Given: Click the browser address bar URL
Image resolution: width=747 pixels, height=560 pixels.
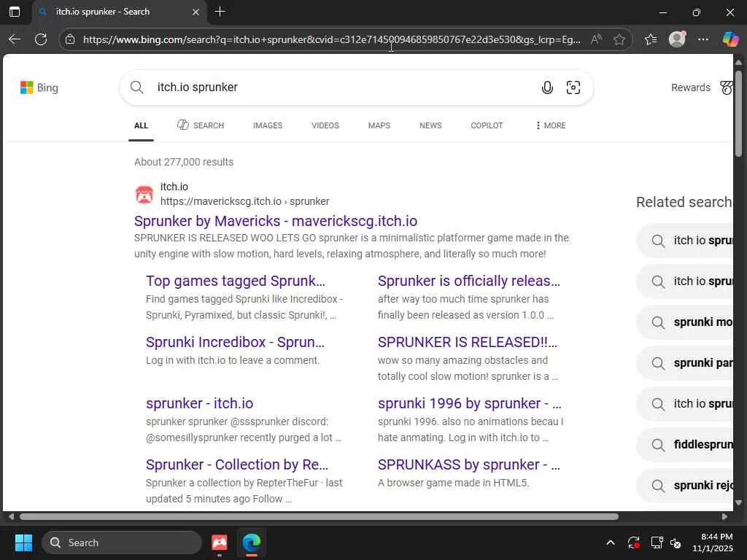Looking at the screenshot, I should 332,39.
